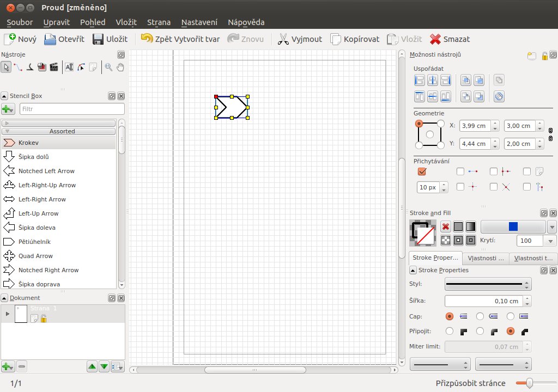Click the green add stencil button

pyautogui.click(x=8, y=109)
